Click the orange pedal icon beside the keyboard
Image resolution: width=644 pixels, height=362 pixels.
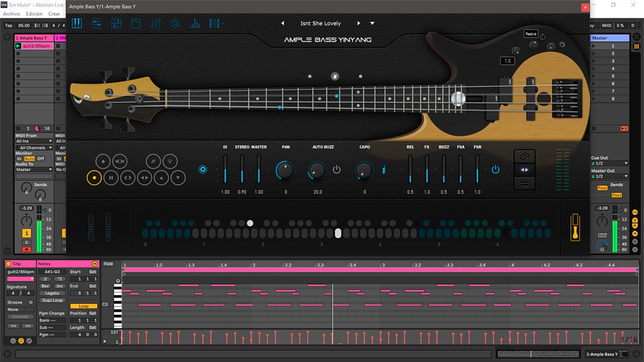[575, 227]
